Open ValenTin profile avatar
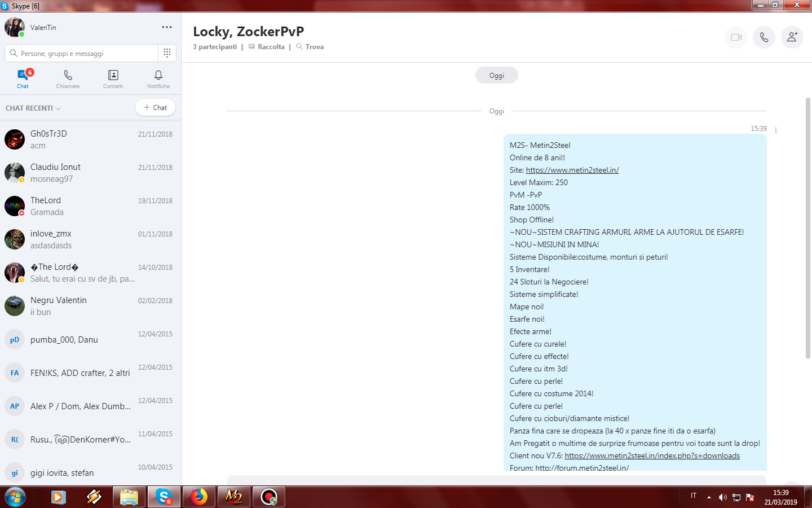The image size is (812, 508). (x=15, y=27)
